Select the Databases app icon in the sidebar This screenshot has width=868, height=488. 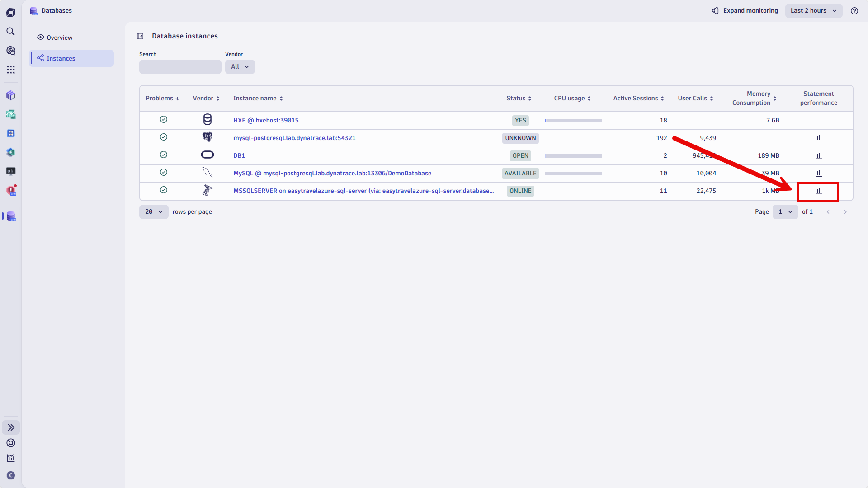tap(10, 216)
